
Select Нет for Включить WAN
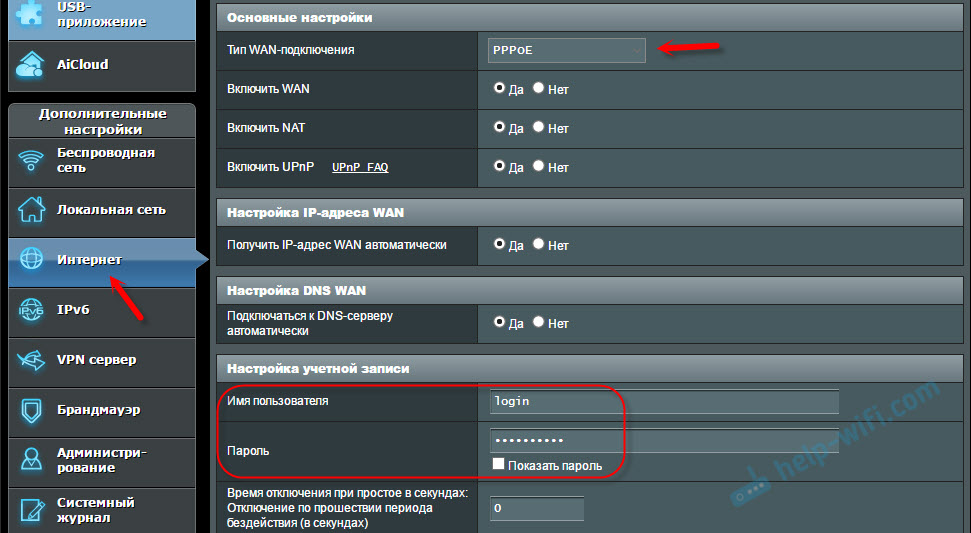[x=539, y=89]
